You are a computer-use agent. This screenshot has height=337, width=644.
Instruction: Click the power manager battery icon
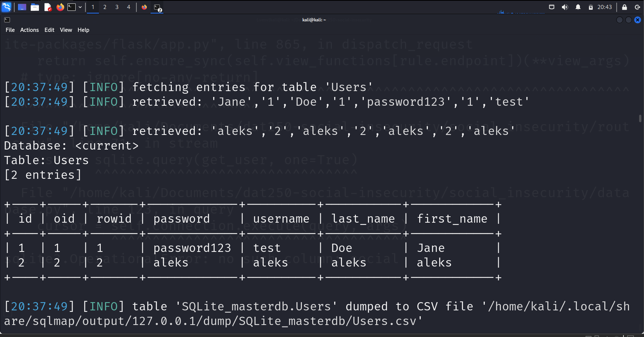(x=591, y=7)
